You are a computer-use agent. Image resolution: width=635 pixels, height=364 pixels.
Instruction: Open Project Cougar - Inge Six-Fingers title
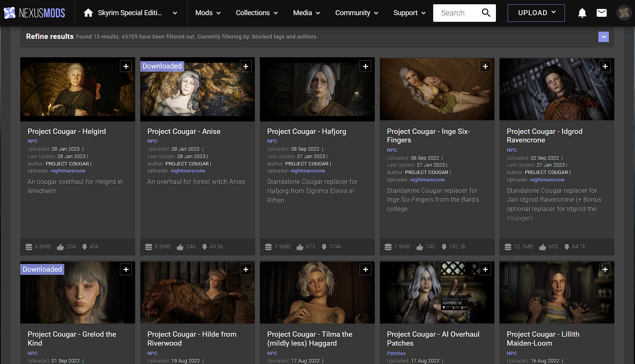[429, 136]
